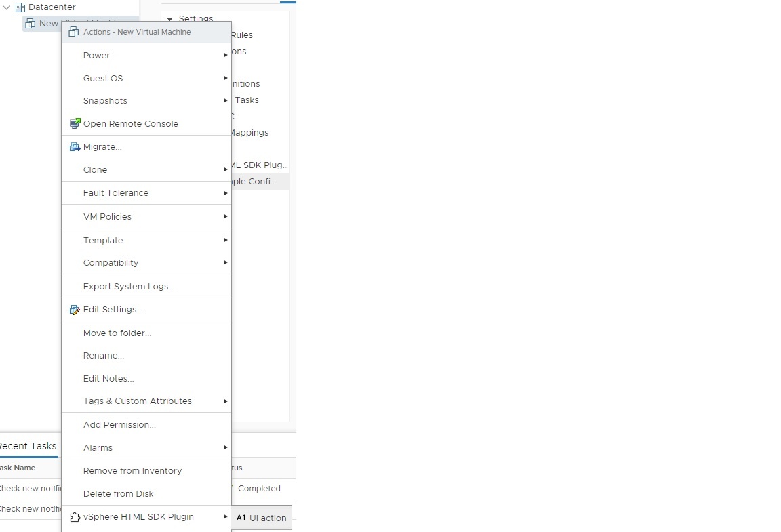
Task: Choose Export System Logs...
Action: tap(146, 287)
